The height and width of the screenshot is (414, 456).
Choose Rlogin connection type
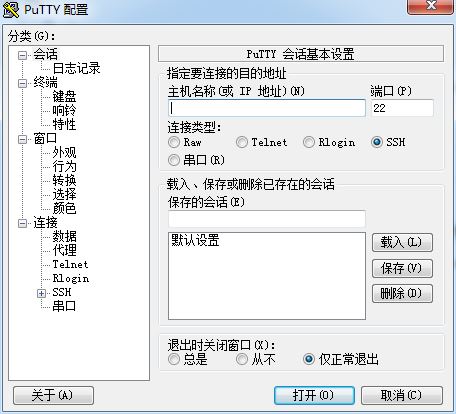tap(309, 142)
